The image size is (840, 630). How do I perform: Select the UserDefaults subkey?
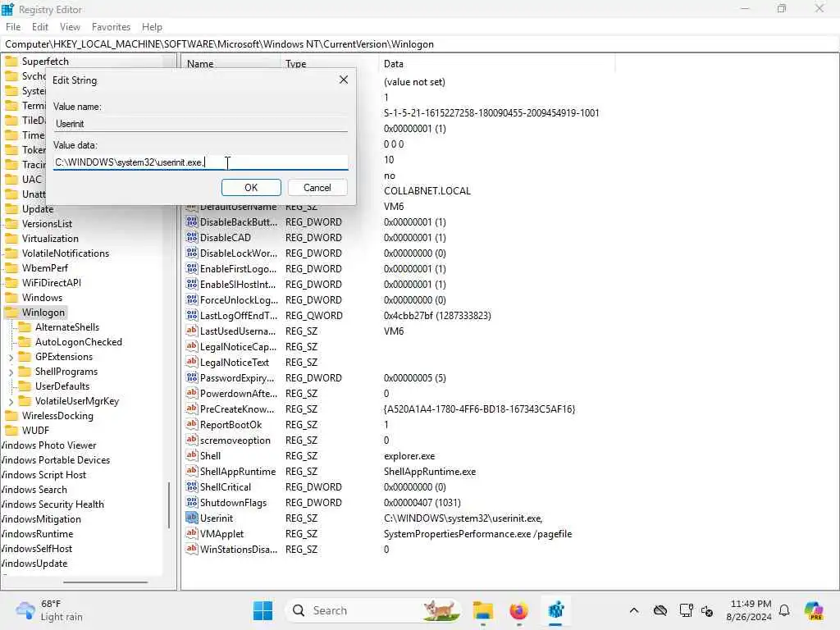62,386
